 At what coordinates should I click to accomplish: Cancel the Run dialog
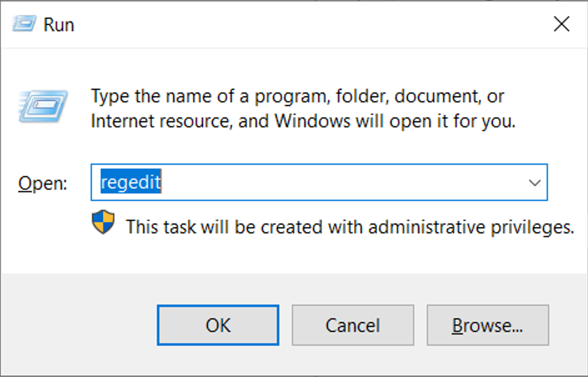click(x=352, y=325)
